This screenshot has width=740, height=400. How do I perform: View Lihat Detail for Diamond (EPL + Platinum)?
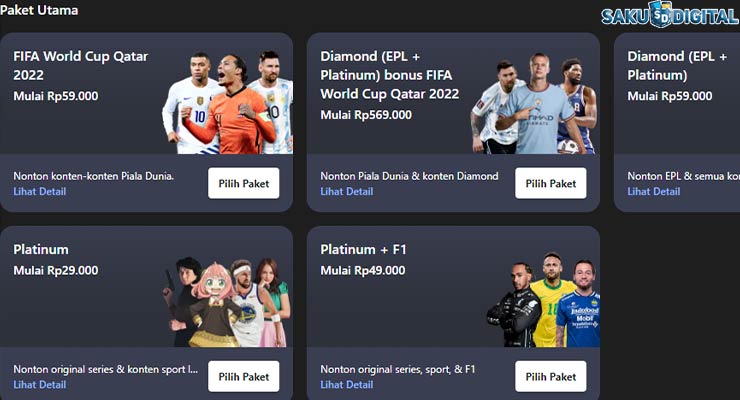pos(654,192)
